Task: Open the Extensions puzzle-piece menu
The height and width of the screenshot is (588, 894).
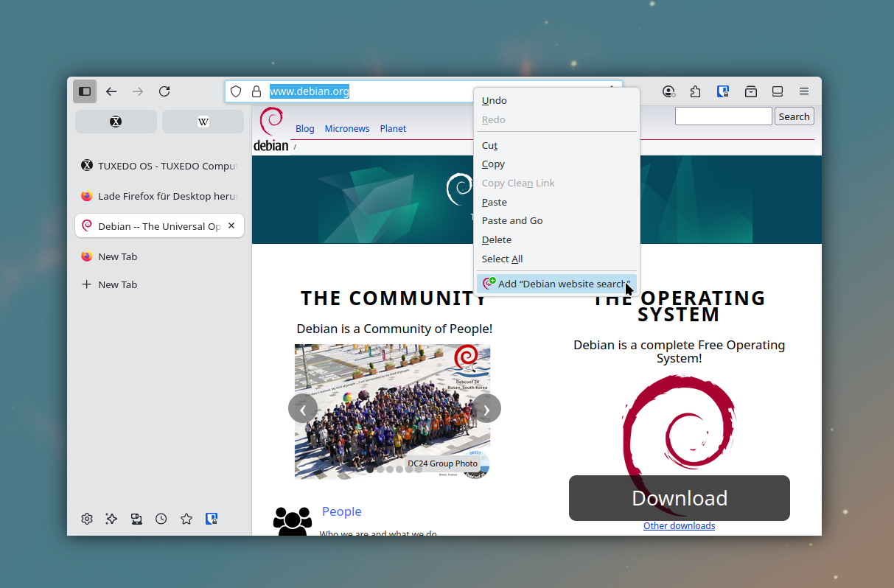Action: click(x=696, y=91)
